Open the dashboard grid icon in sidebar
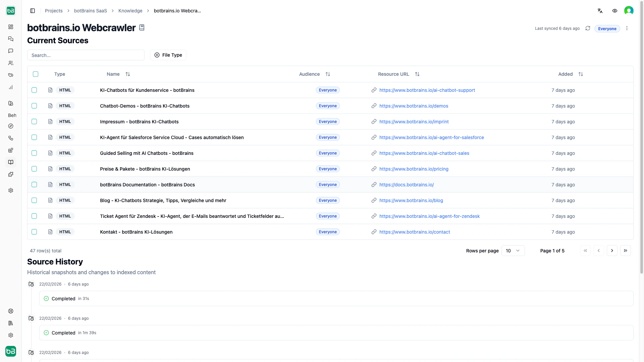This screenshot has height=362, width=644. pos(11,27)
